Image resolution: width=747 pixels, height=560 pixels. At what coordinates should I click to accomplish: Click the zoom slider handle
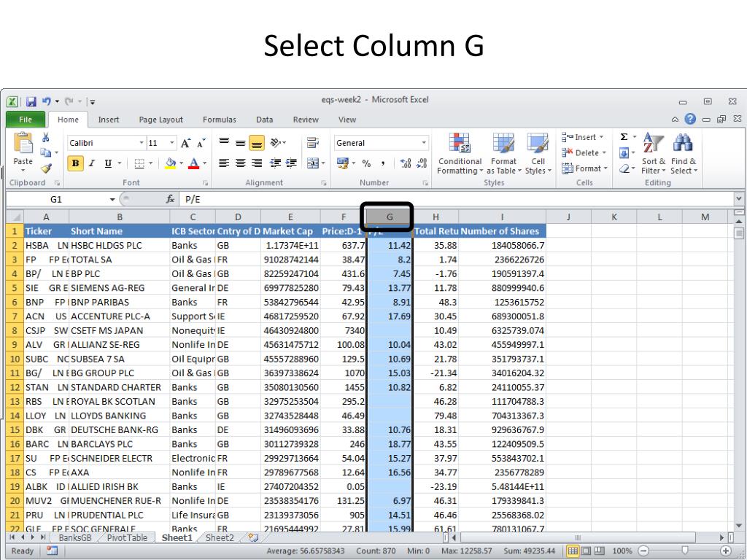tap(684, 551)
